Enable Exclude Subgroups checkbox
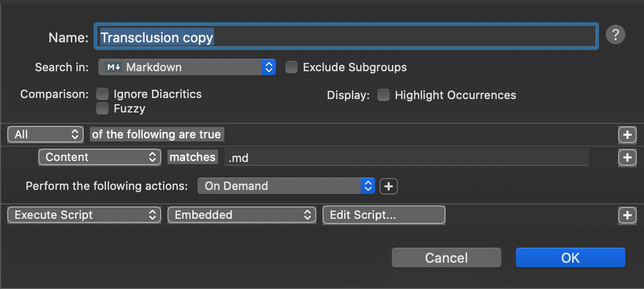Screen dimensions: 644x289 [292, 68]
